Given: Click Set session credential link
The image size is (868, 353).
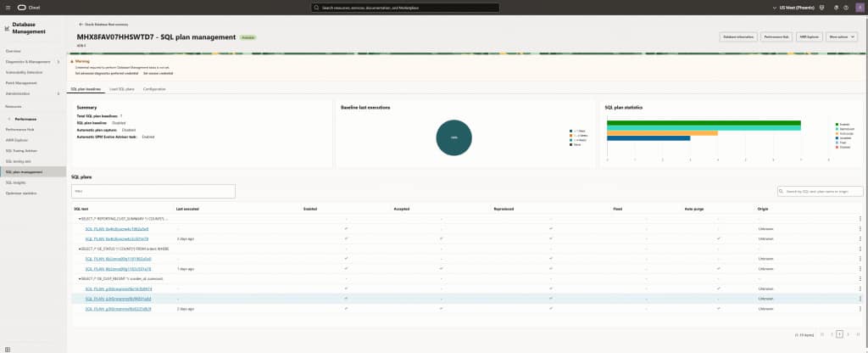Looking at the screenshot, I should tap(158, 73).
